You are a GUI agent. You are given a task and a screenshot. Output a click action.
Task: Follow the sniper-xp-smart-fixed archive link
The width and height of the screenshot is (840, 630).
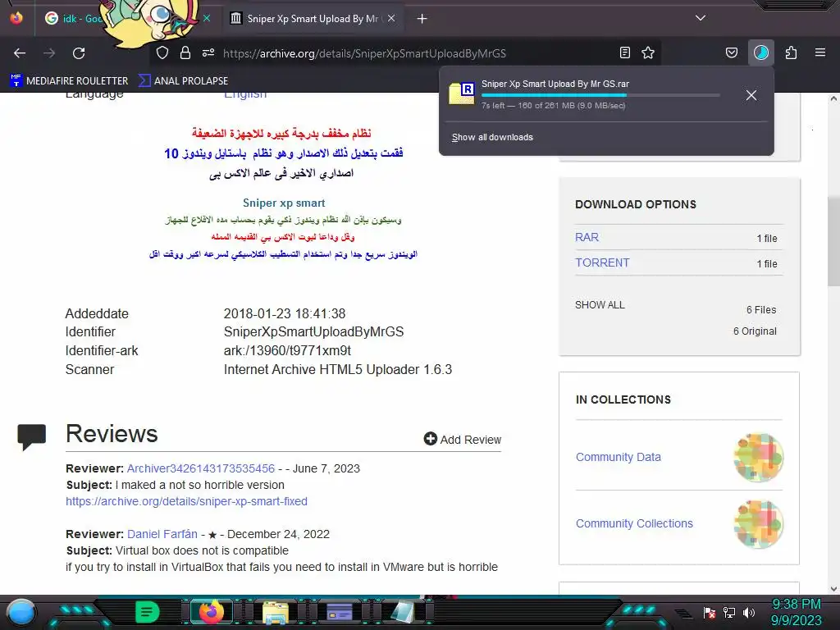pos(186,501)
